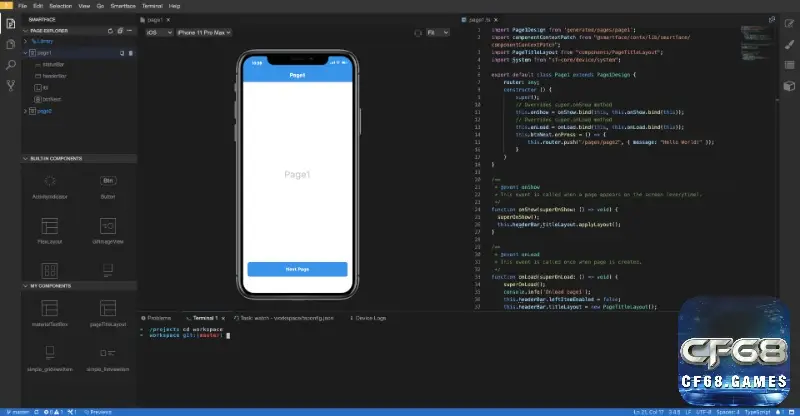
Task: Click the Preview status bar button
Action: (x=98, y=412)
